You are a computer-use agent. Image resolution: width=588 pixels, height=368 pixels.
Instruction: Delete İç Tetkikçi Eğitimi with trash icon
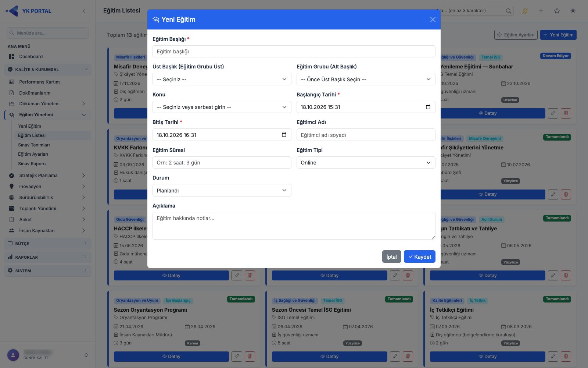coord(566,356)
